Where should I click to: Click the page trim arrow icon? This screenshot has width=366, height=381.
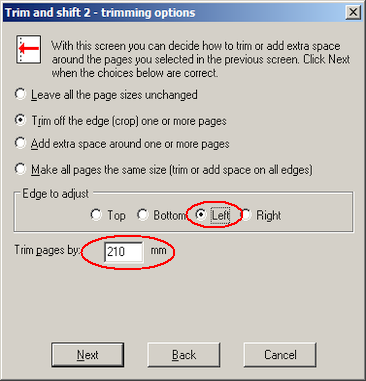coord(29,49)
